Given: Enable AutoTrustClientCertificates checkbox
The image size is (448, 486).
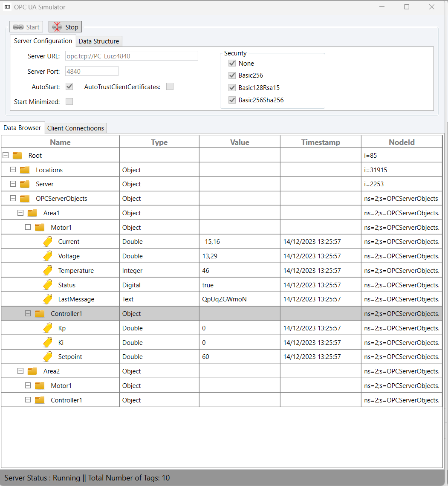Looking at the screenshot, I should coord(170,87).
